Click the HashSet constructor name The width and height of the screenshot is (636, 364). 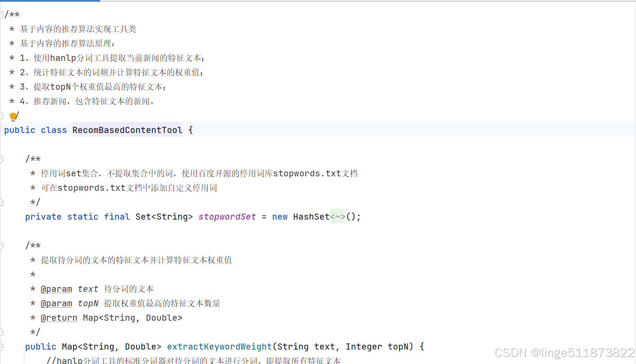(311, 217)
